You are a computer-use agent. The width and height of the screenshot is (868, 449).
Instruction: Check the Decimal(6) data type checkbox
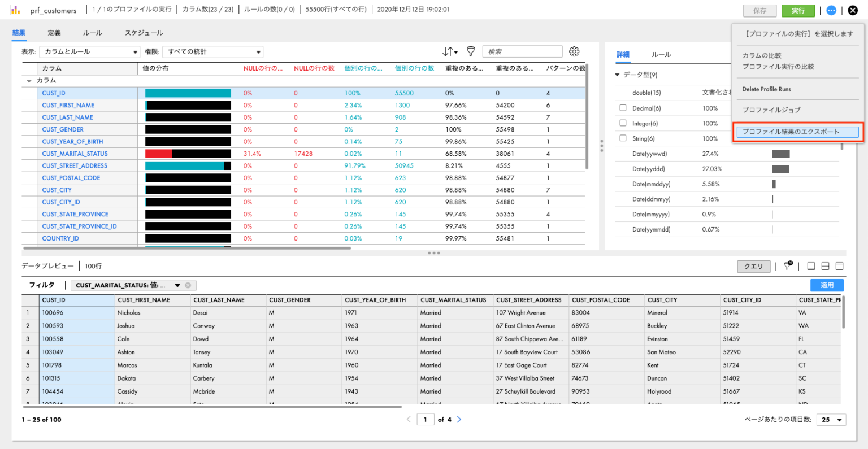click(623, 107)
